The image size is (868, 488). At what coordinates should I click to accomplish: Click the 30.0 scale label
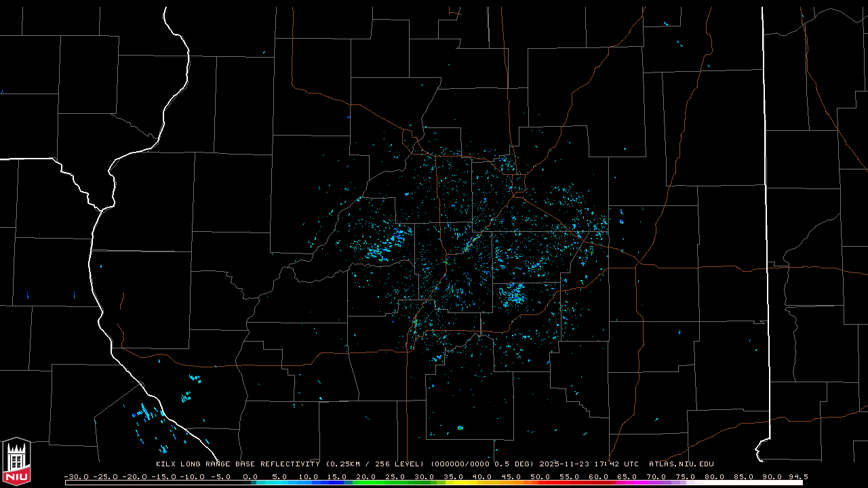(425, 476)
